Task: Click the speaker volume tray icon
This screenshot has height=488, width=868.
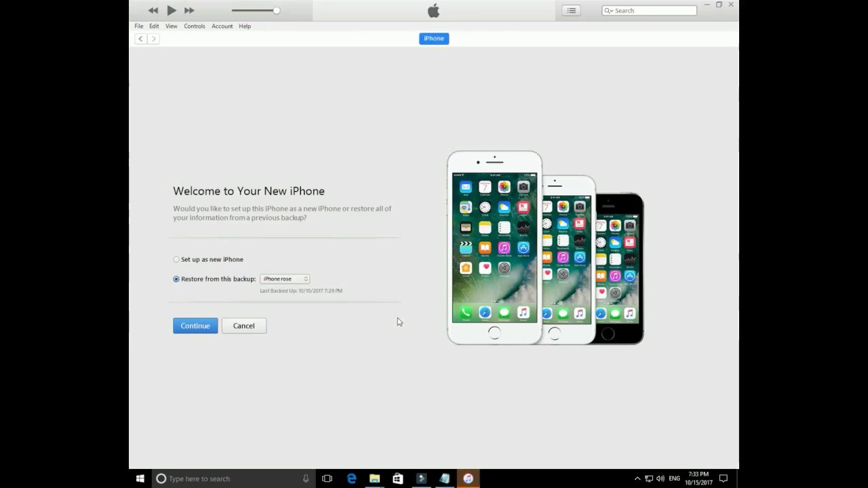Action: click(660, 479)
